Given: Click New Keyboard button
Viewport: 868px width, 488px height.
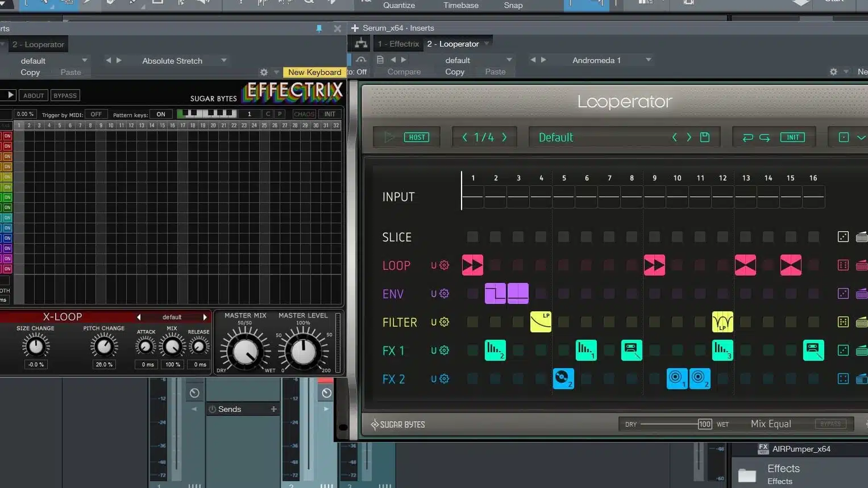Looking at the screenshot, I should pos(314,72).
